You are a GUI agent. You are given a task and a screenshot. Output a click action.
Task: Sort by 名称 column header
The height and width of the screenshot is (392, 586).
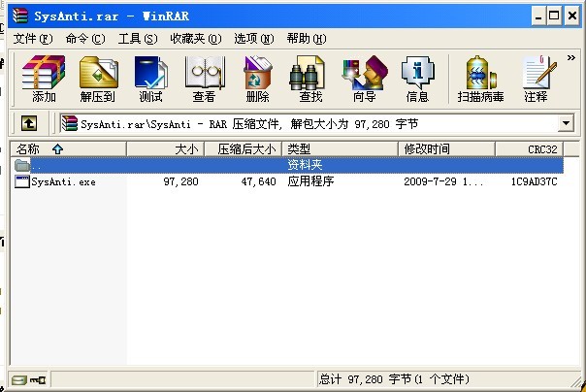pos(68,149)
